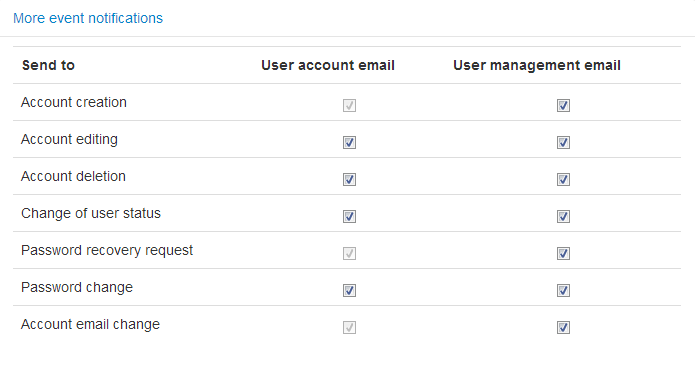
Task: Click Password recovery request user account checkbox
Action: (x=349, y=253)
